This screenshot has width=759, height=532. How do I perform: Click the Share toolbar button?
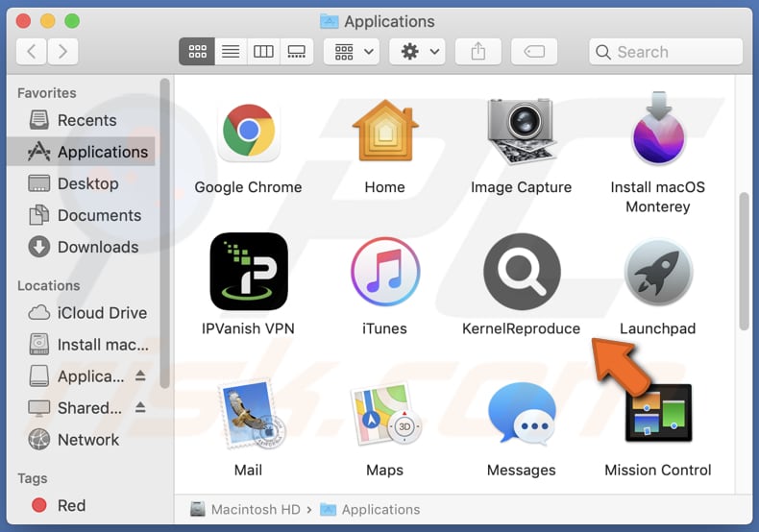tap(478, 51)
